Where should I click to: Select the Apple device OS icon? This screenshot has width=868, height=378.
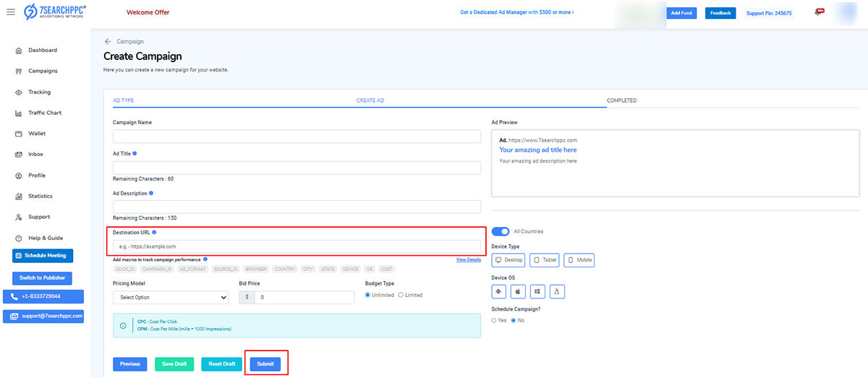pos(518,291)
